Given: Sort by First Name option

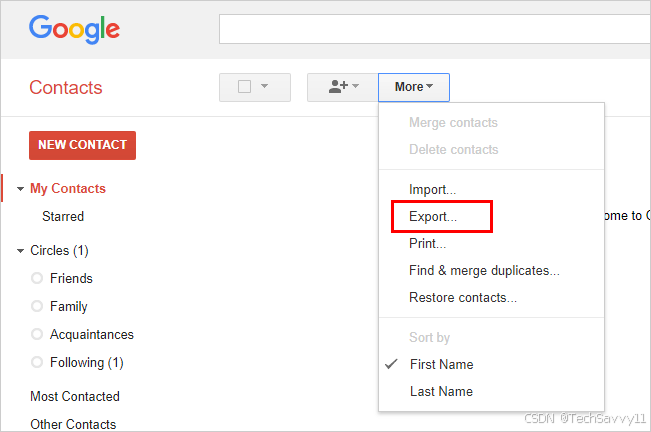Looking at the screenshot, I should click(492, 364).
